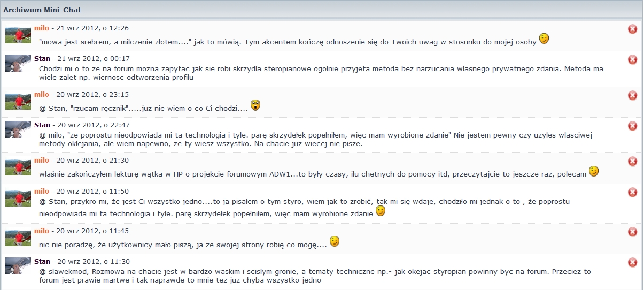
Task: Open Stan's avatar on 11:30 message
Action: coord(18,266)
